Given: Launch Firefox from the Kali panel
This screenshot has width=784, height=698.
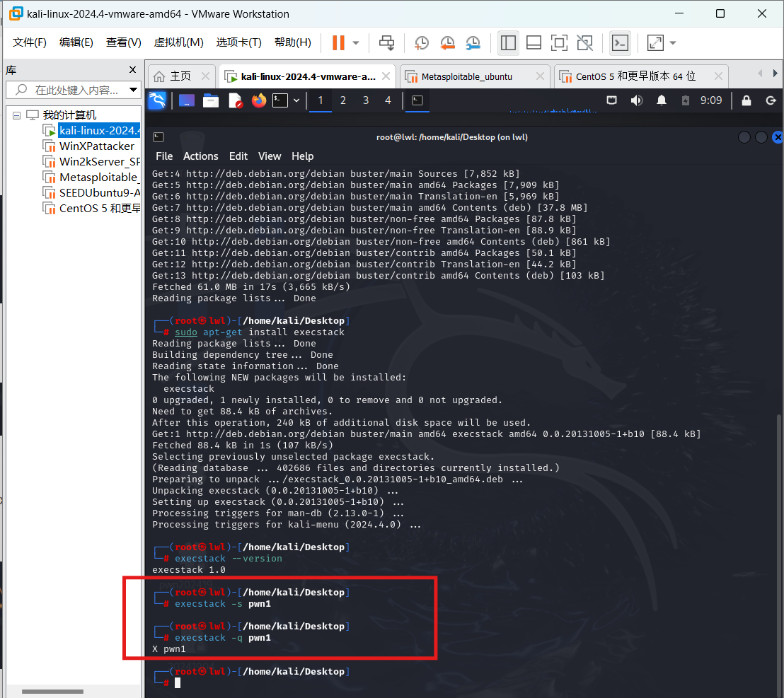Looking at the screenshot, I should coord(258,100).
